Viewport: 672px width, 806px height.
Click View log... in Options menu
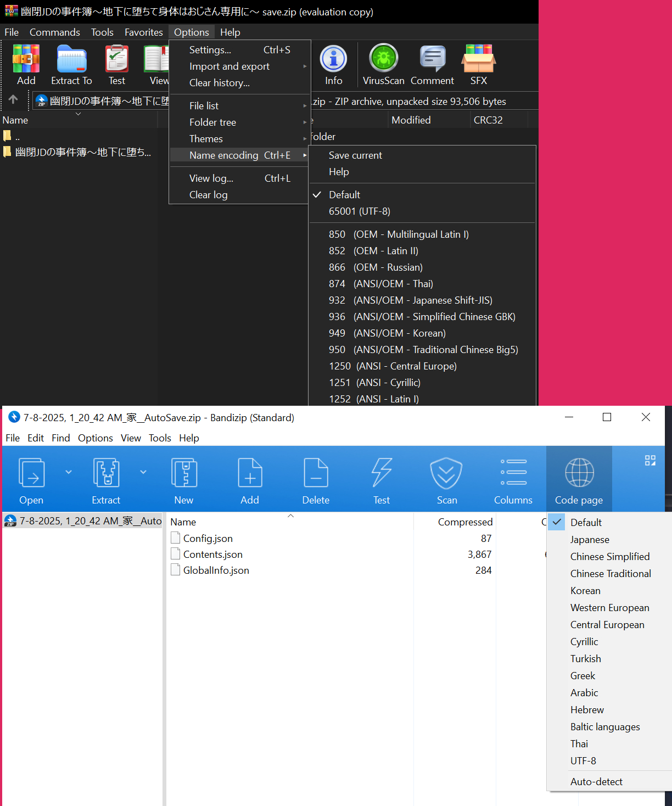coord(239,178)
